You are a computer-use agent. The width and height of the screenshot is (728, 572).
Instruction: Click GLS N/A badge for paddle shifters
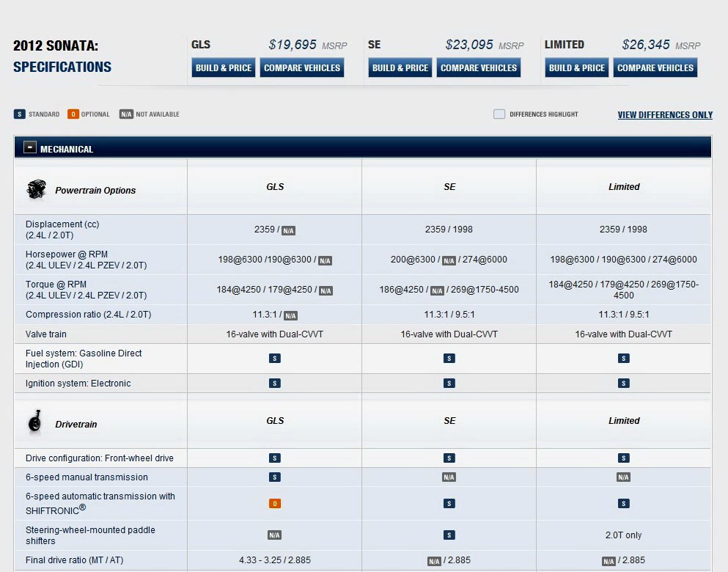tap(274, 535)
